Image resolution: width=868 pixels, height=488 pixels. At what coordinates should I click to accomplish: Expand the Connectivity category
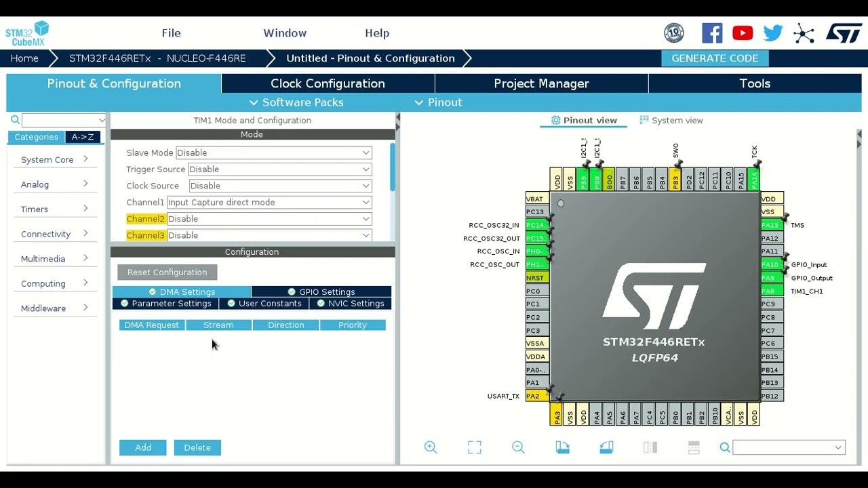(x=54, y=234)
